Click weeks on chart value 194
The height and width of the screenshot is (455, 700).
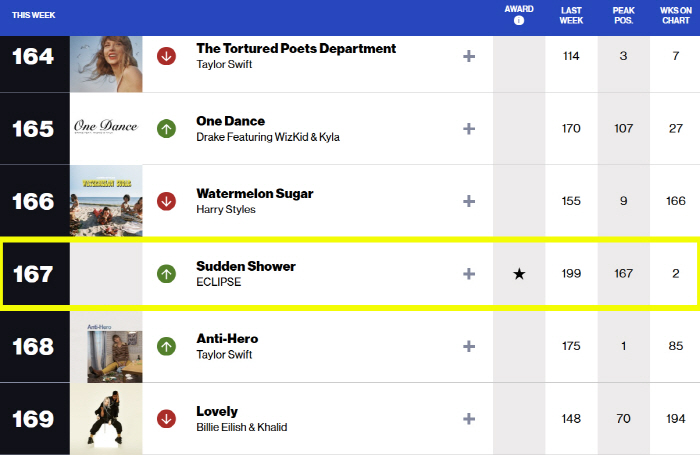click(x=676, y=418)
